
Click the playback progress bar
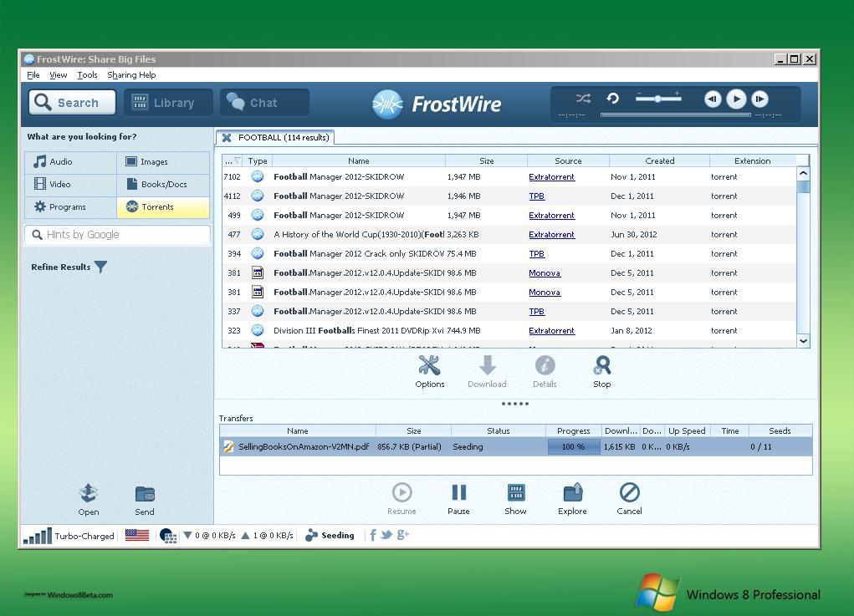pos(675,115)
